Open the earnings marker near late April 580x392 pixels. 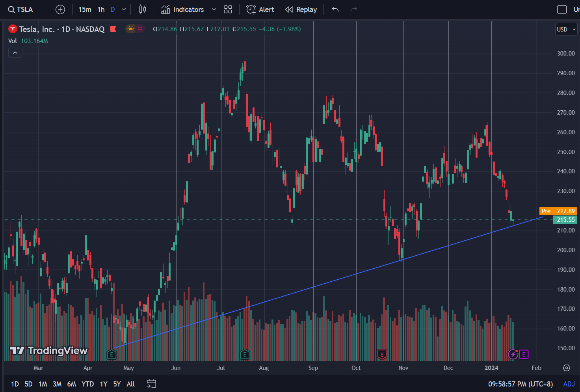[112, 354]
